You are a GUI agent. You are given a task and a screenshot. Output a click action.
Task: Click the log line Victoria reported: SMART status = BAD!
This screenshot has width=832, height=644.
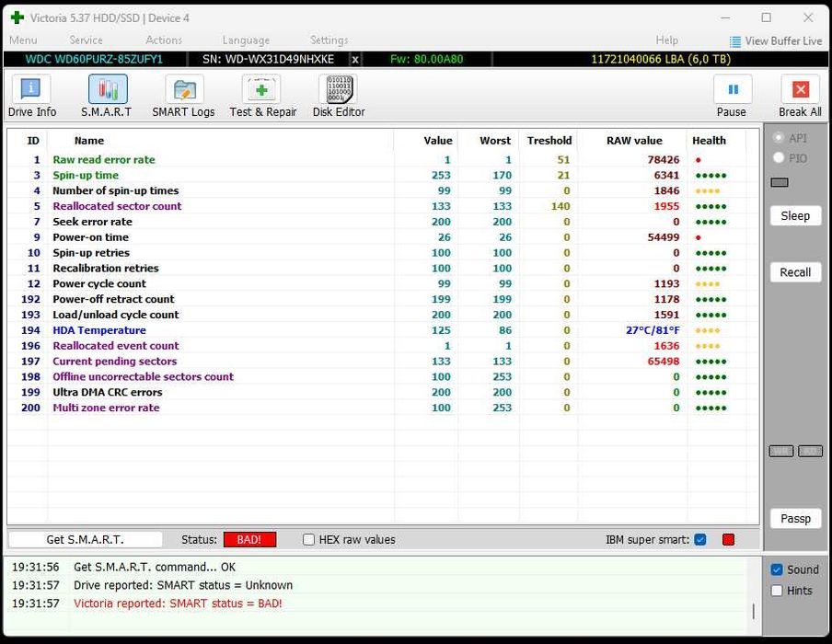(x=178, y=604)
